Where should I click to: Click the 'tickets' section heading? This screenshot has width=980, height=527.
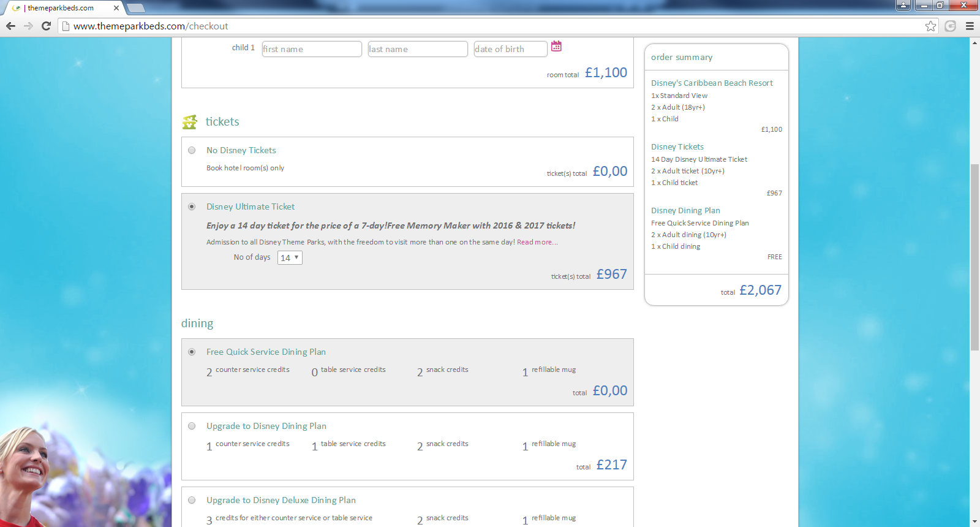222,122
